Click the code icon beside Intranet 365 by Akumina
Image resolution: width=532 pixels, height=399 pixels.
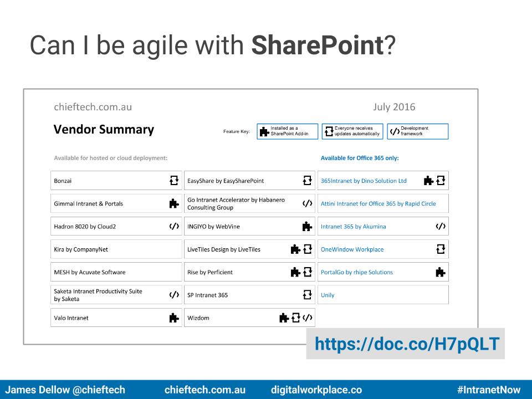point(441,226)
